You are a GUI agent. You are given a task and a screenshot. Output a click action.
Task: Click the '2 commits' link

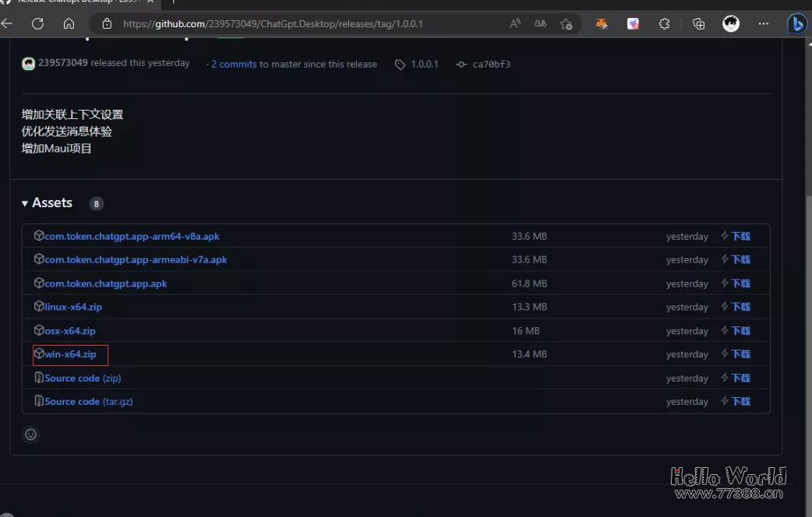pyautogui.click(x=234, y=64)
